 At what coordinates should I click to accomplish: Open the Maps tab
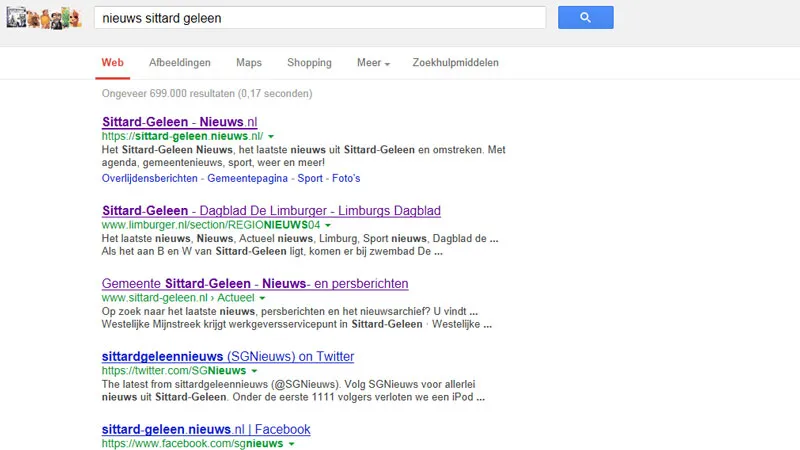pyautogui.click(x=248, y=63)
